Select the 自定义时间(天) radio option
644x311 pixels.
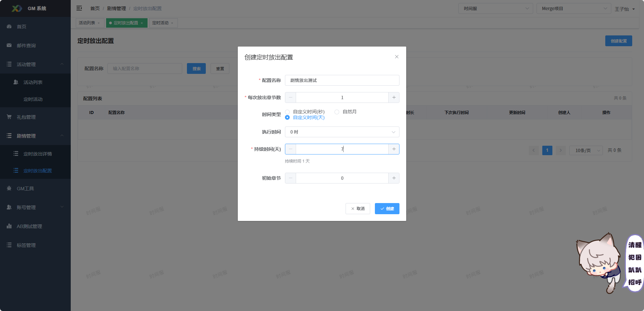pyautogui.click(x=287, y=117)
